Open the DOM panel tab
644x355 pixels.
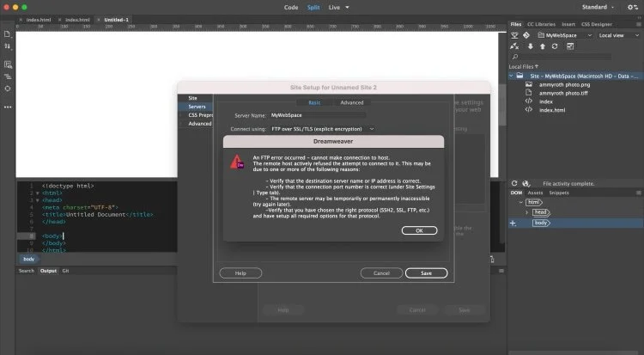(x=516, y=193)
